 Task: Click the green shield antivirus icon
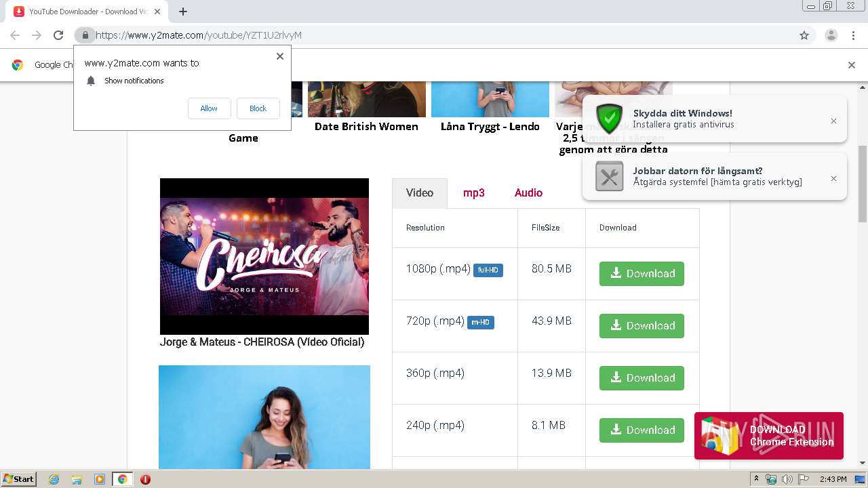coord(609,119)
